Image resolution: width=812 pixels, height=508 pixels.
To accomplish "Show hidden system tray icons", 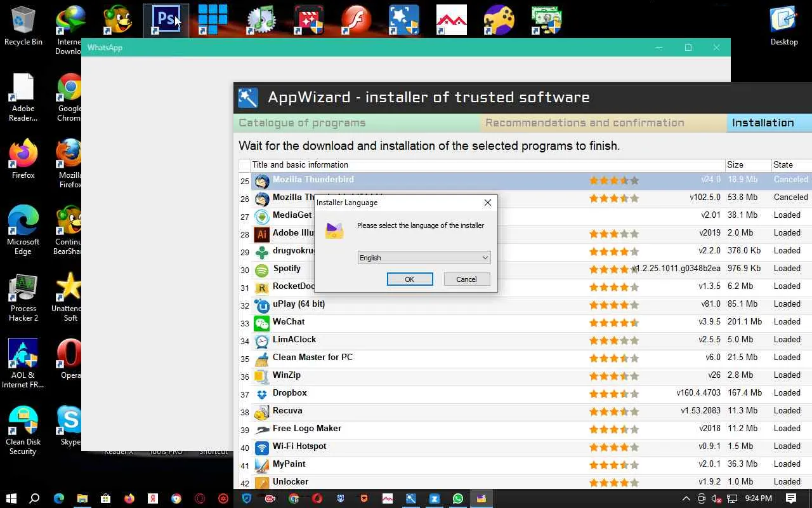I will (x=686, y=498).
